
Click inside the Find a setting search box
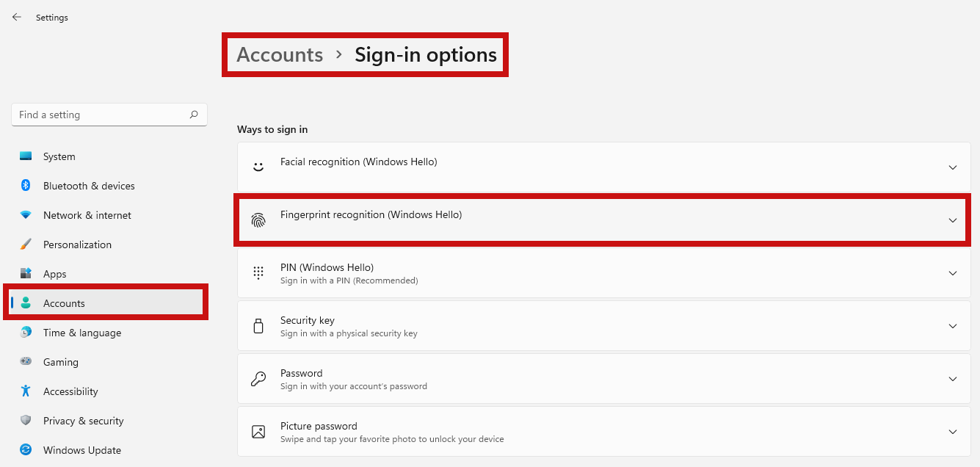(x=109, y=115)
